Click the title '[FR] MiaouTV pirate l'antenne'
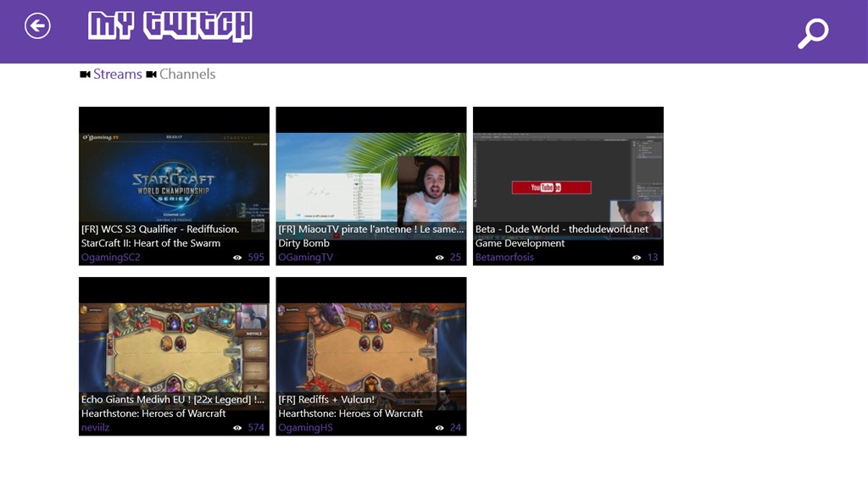Viewport: 868px width, 488px height. click(x=371, y=229)
